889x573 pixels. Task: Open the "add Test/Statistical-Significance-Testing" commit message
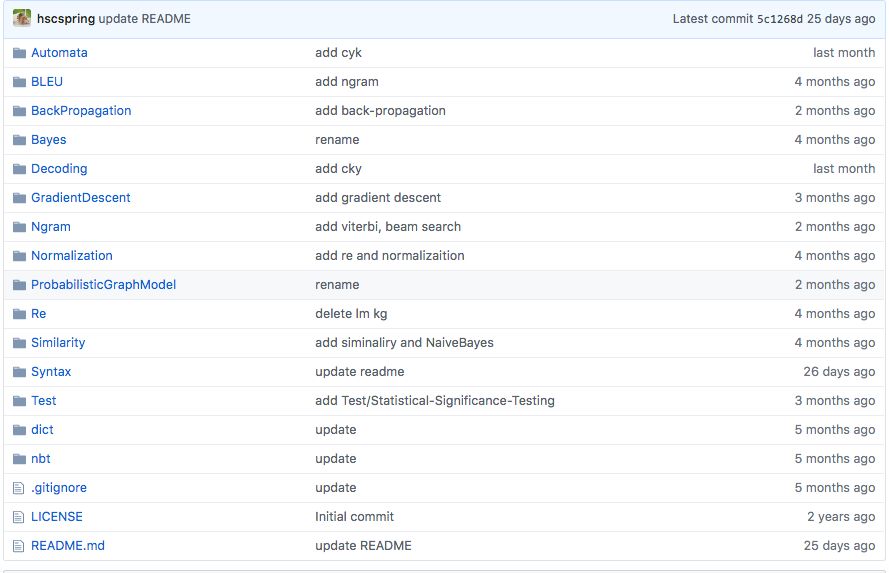pos(434,401)
